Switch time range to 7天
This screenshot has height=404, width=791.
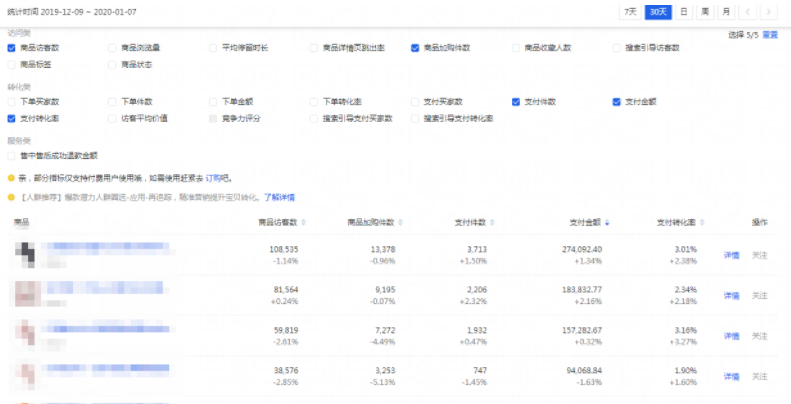pos(630,12)
